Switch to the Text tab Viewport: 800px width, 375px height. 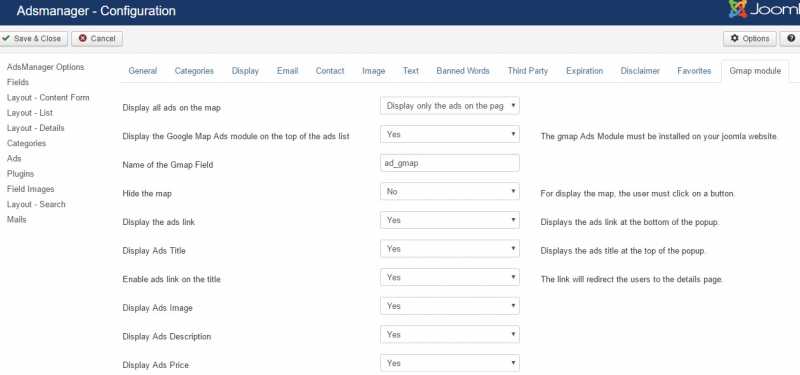coord(411,71)
